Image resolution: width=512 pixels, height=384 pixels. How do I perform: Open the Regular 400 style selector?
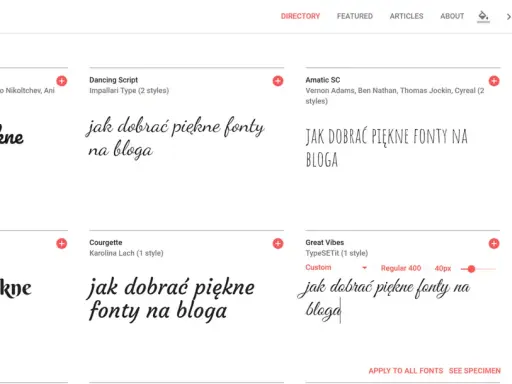(401, 268)
